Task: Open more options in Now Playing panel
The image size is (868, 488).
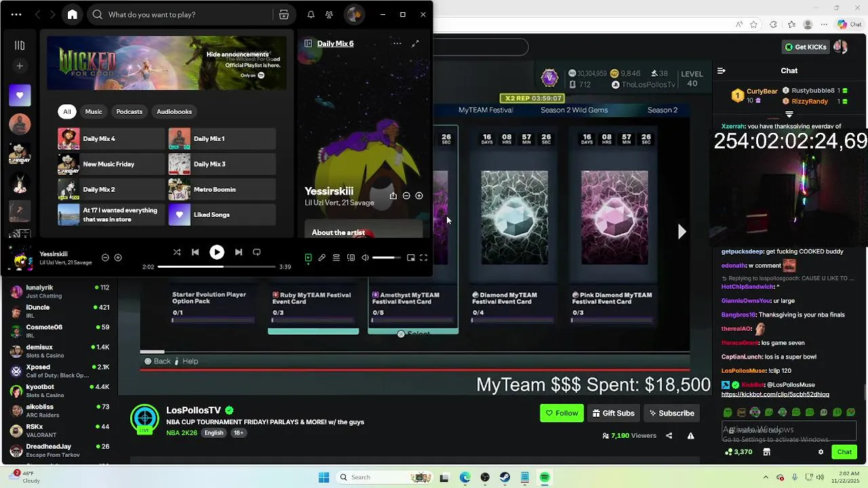Action: [x=397, y=43]
